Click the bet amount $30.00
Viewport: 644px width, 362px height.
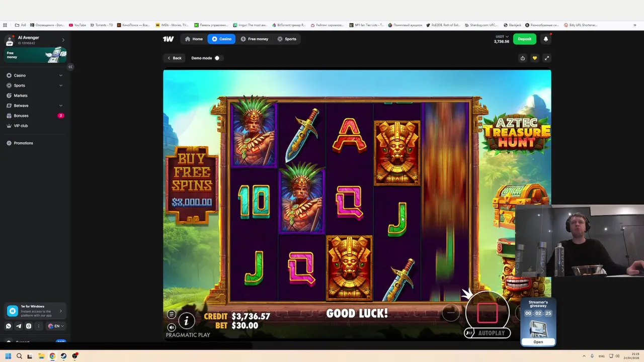[245, 325]
